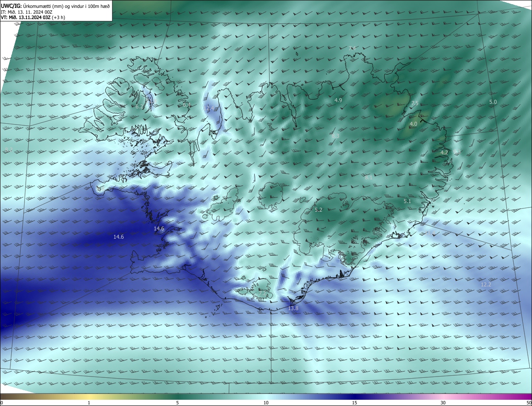This screenshot has width=532, height=406.
Task: Click the 8.1 value on the map
Action: pyautogui.click(x=369, y=177)
